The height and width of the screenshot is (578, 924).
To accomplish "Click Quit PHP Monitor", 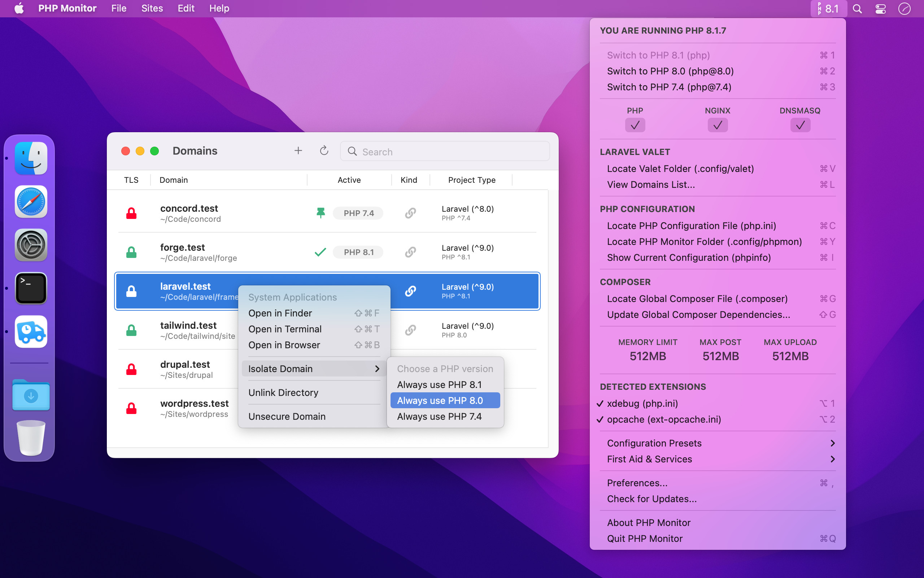I will pyautogui.click(x=718, y=539).
